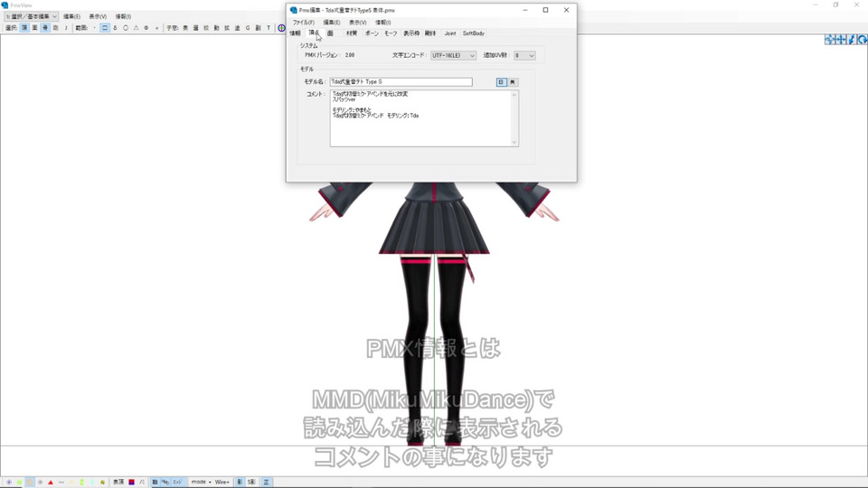
Task: Switch to the モーフ tab
Action: coord(391,33)
